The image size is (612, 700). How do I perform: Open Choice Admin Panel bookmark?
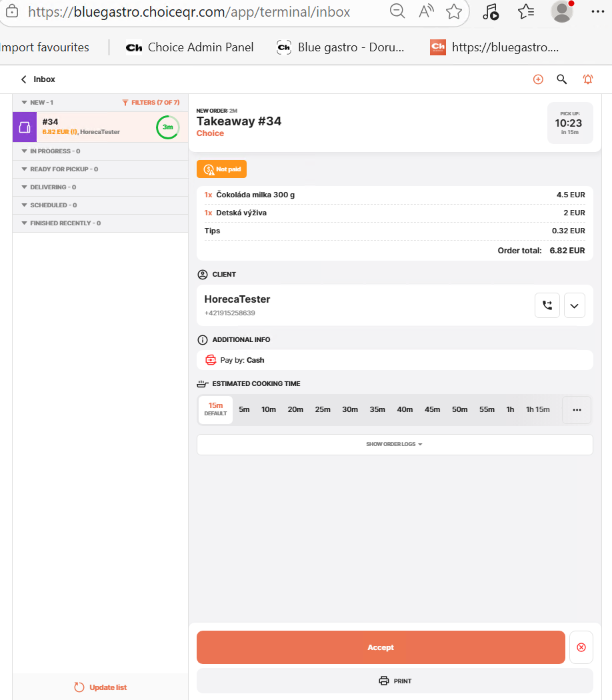tap(190, 47)
